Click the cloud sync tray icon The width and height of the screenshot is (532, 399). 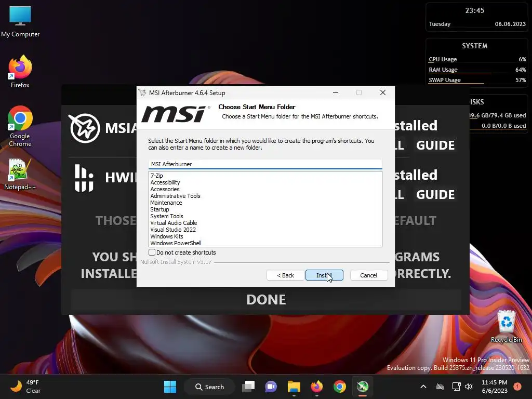pyautogui.click(x=440, y=387)
